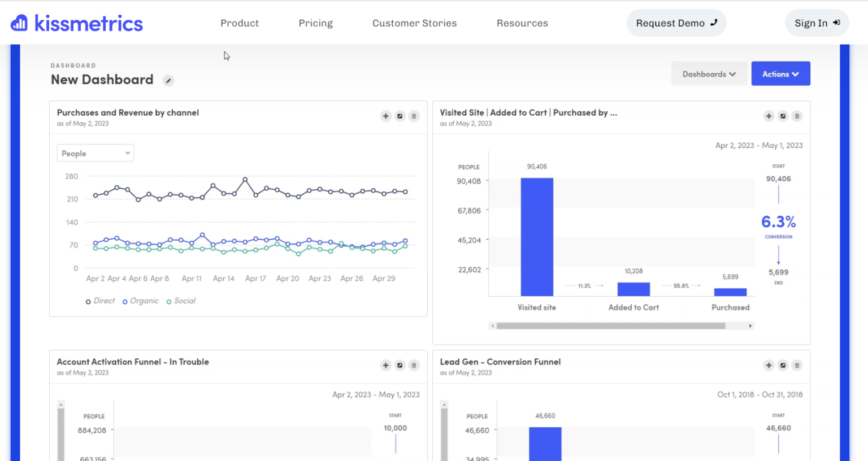Go to the Customer Stories menu item

click(x=414, y=23)
